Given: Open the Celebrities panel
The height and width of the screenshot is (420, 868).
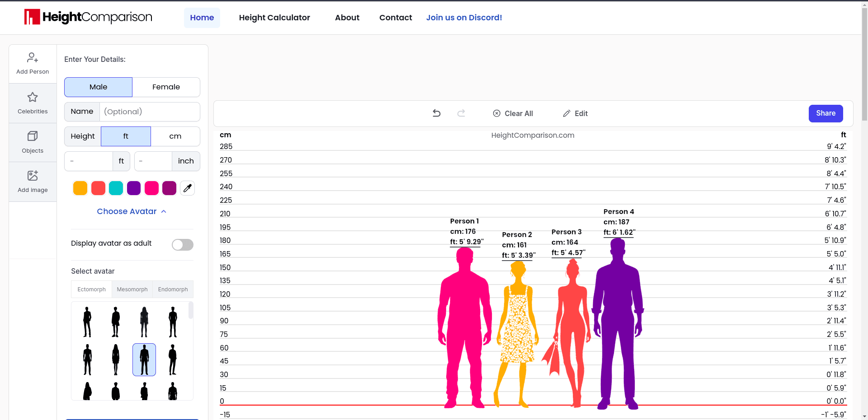Looking at the screenshot, I should point(32,103).
